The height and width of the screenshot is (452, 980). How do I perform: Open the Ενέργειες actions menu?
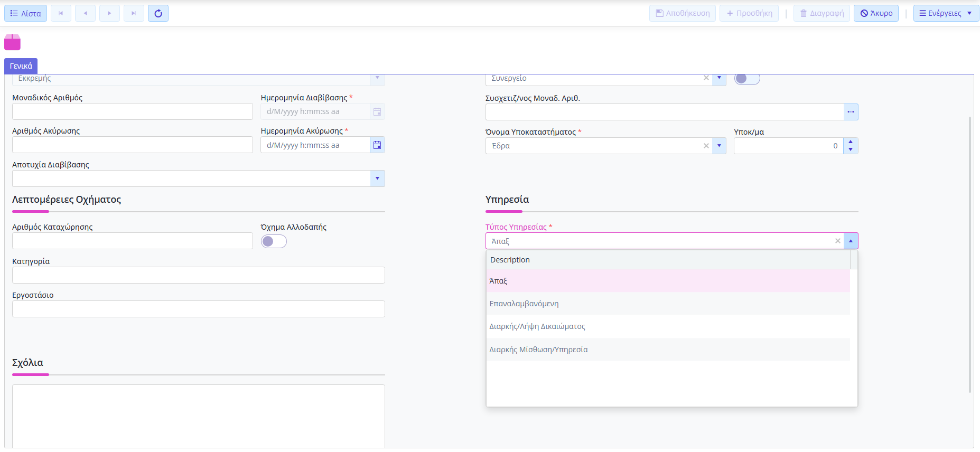[945, 13]
